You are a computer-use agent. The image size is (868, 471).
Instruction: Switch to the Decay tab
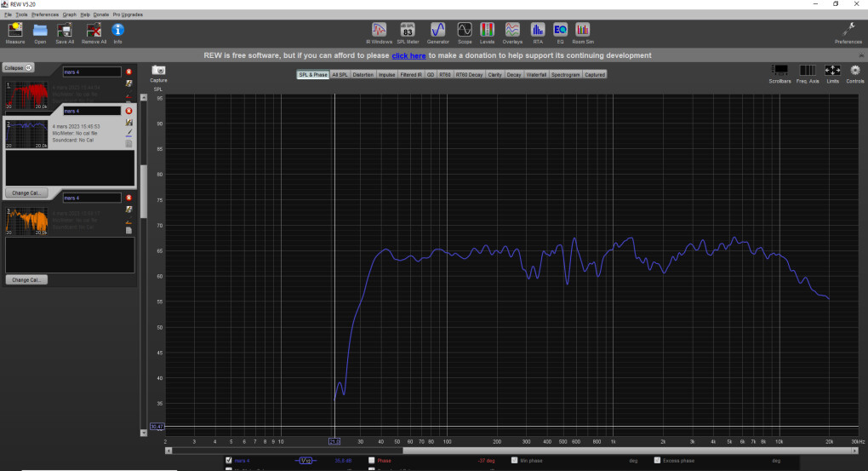coord(514,75)
